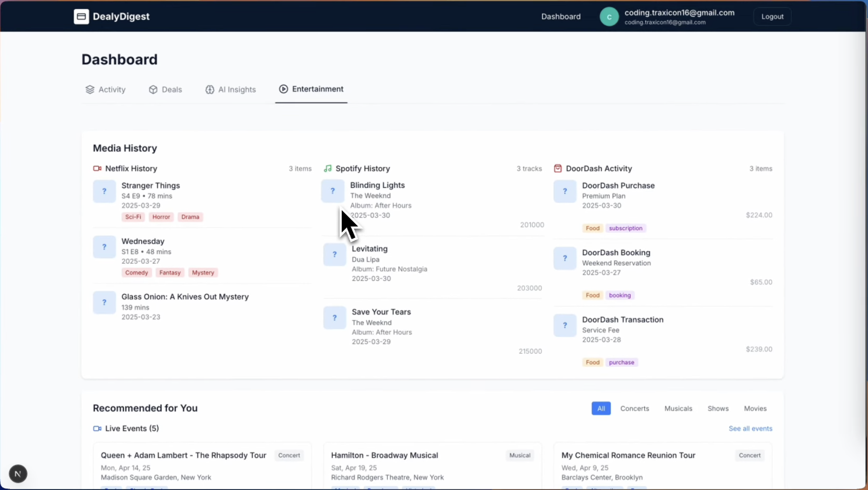Click the AI Insights brain icon

(x=210, y=89)
